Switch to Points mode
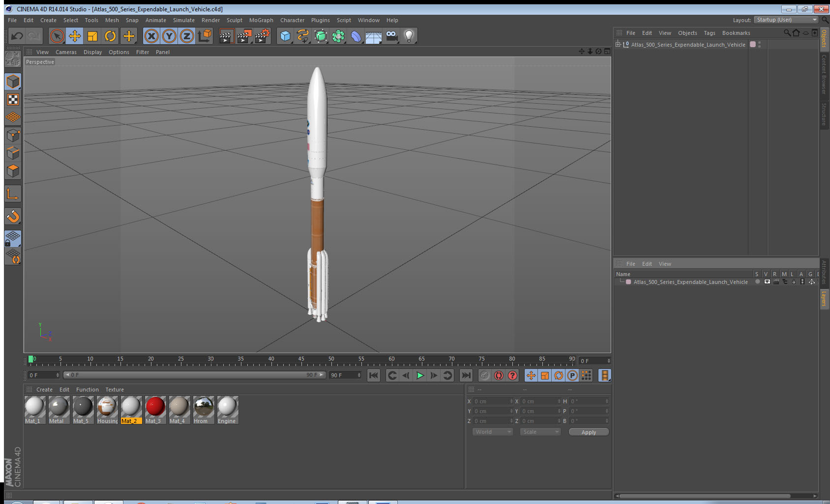The height and width of the screenshot is (504, 830). click(13, 135)
